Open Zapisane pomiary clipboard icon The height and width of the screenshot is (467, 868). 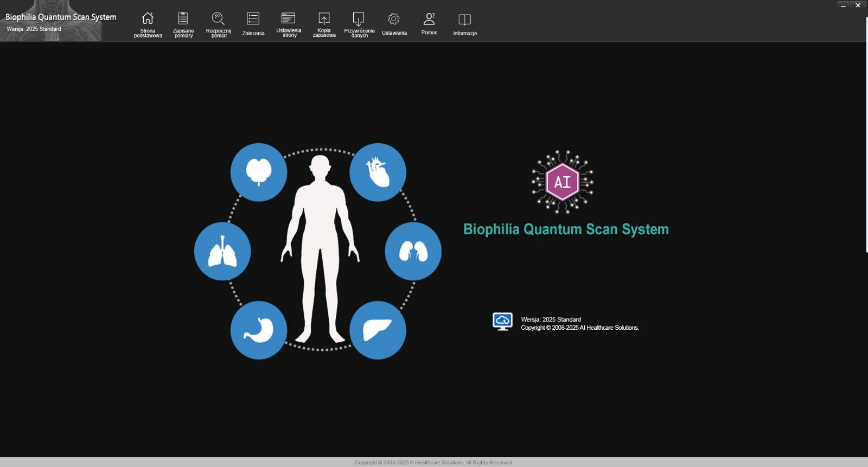tap(183, 20)
